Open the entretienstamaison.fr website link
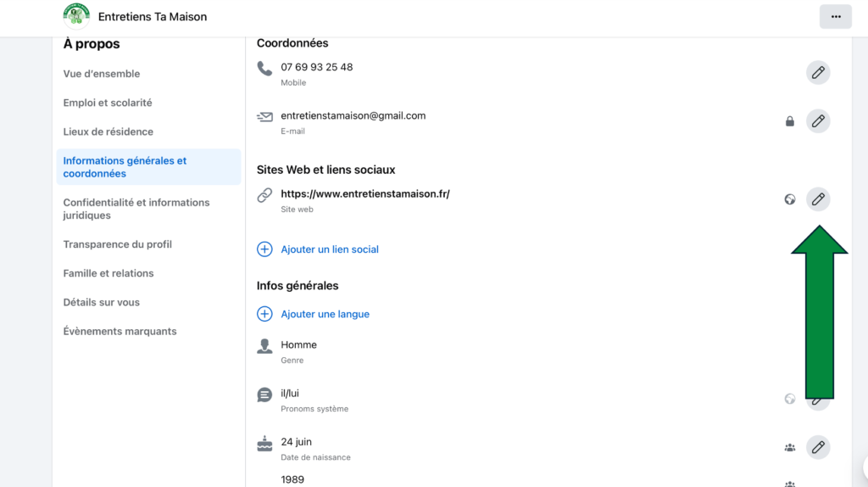Image resolution: width=868 pixels, height=487 pixels. point(365,193)
